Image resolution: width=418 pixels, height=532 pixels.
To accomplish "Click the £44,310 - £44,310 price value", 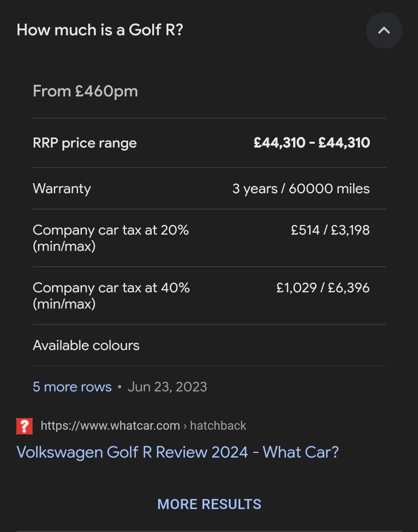I will (312, 143).
